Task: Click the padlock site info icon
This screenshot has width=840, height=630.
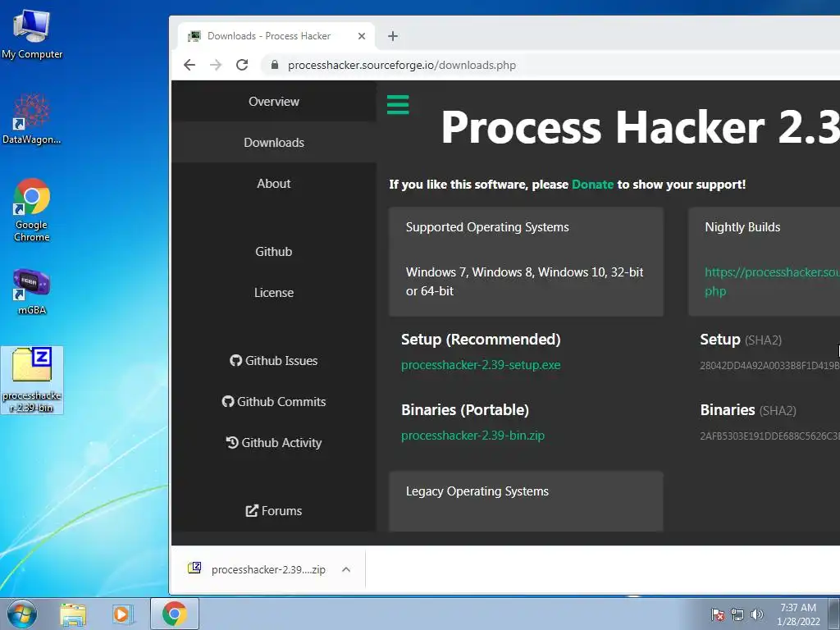Action: coord(275,65)
